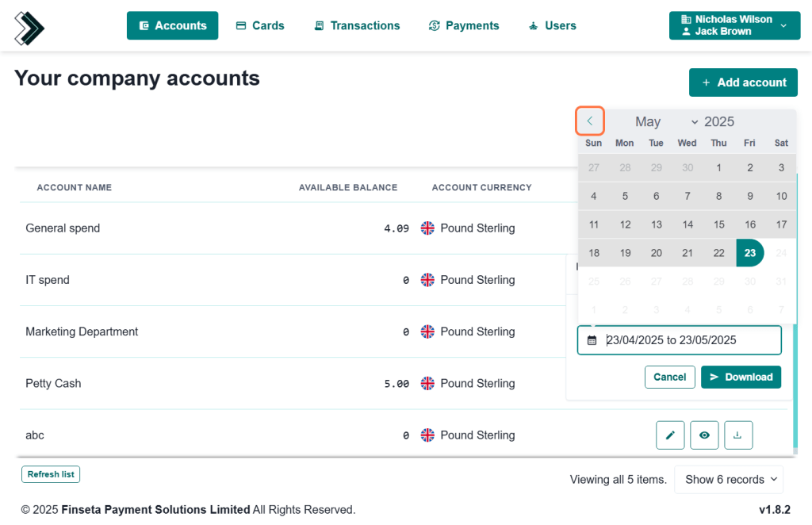812x525 pixels.
Task: Select May 23 in the calendar
Action: 749,253
